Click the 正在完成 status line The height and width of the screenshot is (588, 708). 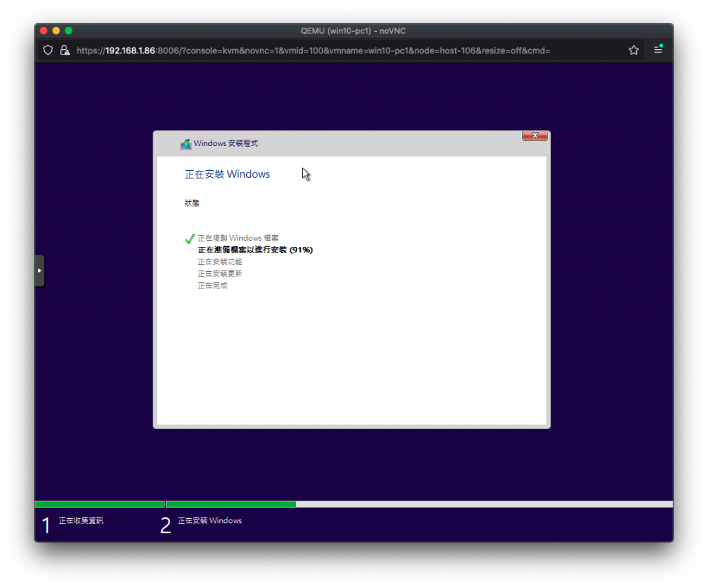coord(212,286)
